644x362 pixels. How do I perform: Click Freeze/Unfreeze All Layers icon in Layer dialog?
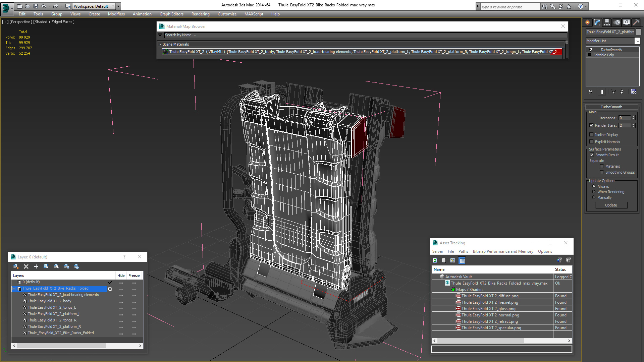pos(76,266)
